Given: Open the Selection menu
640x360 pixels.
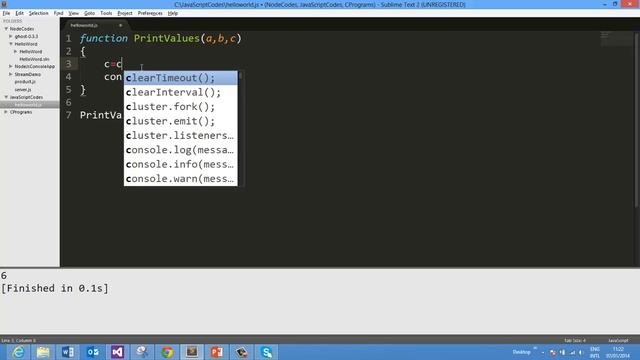Looking at the screenshot, I should click(38, 13).
